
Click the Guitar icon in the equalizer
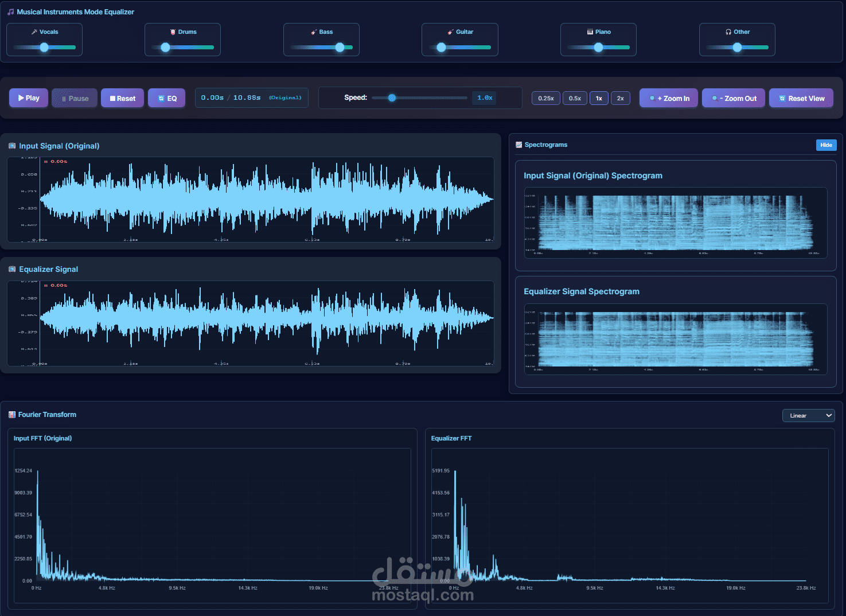point(450,32)
